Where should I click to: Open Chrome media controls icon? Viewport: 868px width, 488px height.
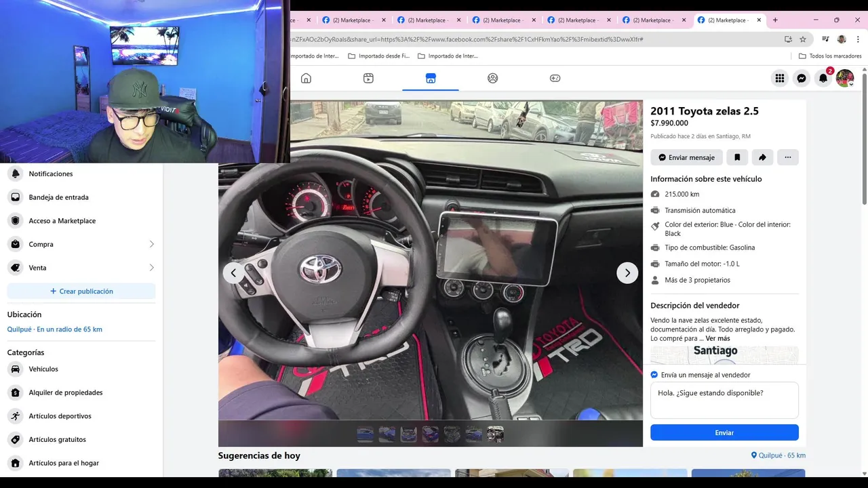(825, 39)
